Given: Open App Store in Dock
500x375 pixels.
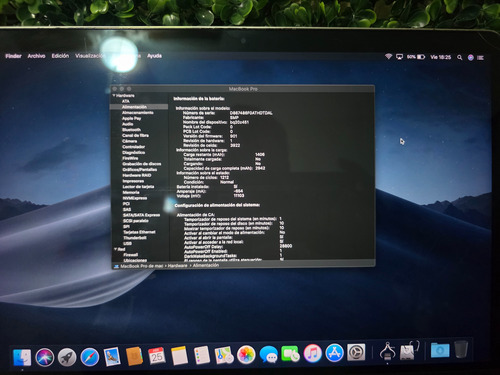Looking at the screenshot, I should click(x=335, y=353).
